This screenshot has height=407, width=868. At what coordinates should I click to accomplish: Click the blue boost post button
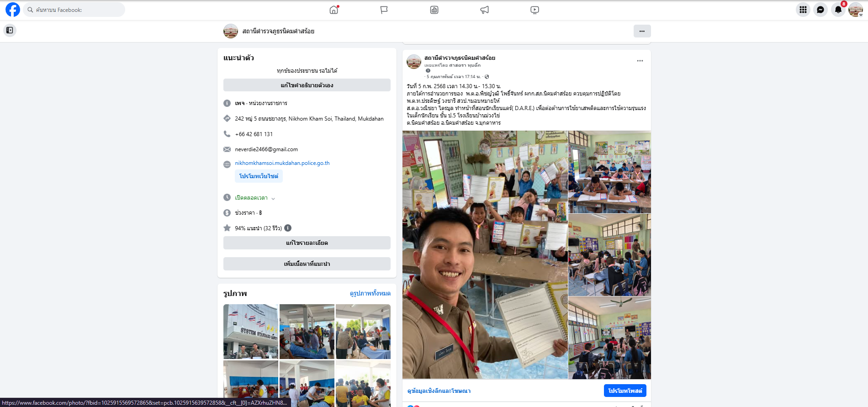625,391
